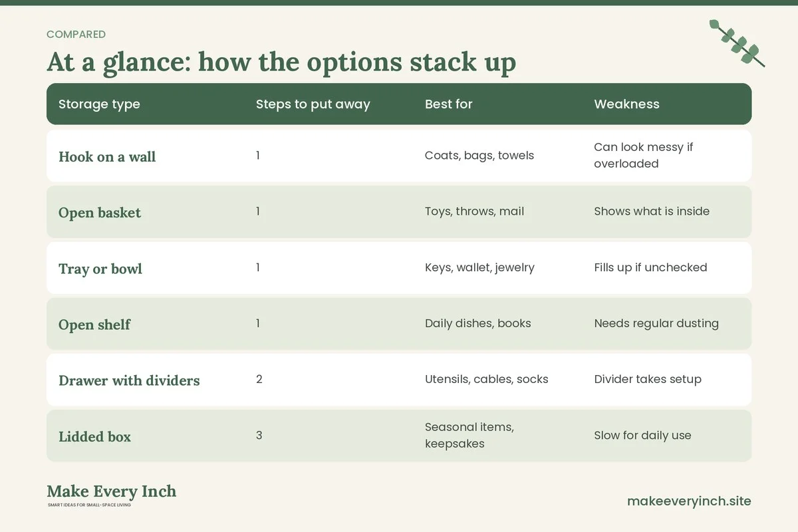The height and width of the screenshot is (532, 798).
Task: Click 'Toys, throws, mail' cell
Action: click(x=474, y=211)
